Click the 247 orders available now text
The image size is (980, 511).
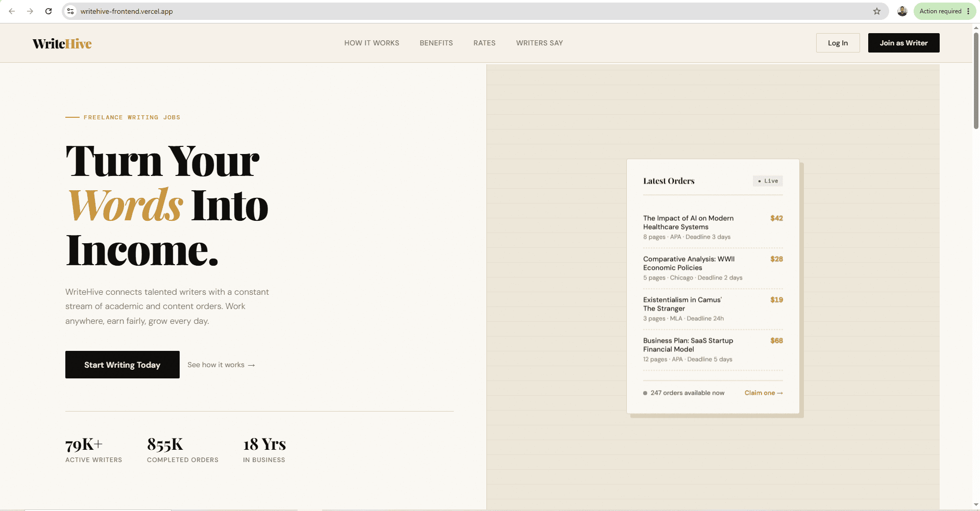click(x=687, y=393)
